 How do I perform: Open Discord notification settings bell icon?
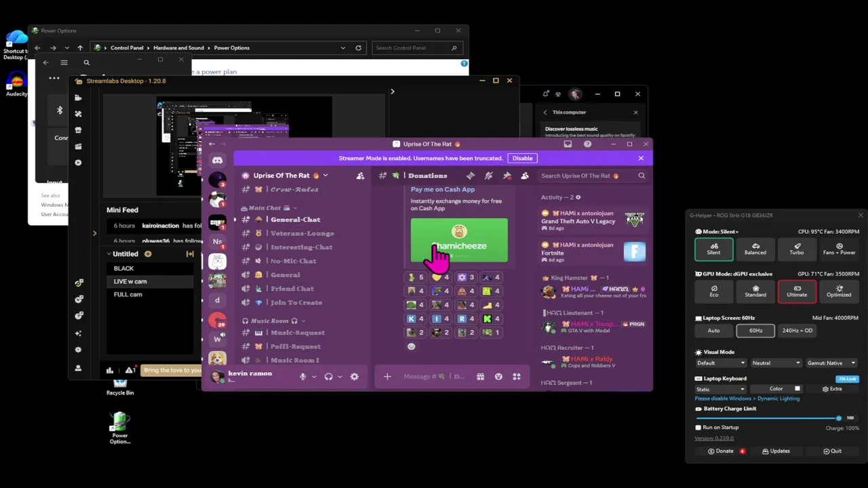(488, 176)
